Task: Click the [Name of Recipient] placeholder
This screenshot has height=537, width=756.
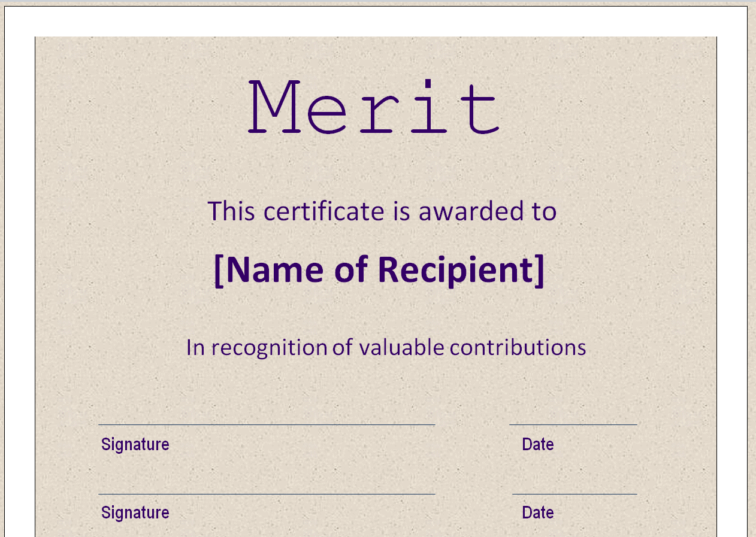Action: [380, 269]
